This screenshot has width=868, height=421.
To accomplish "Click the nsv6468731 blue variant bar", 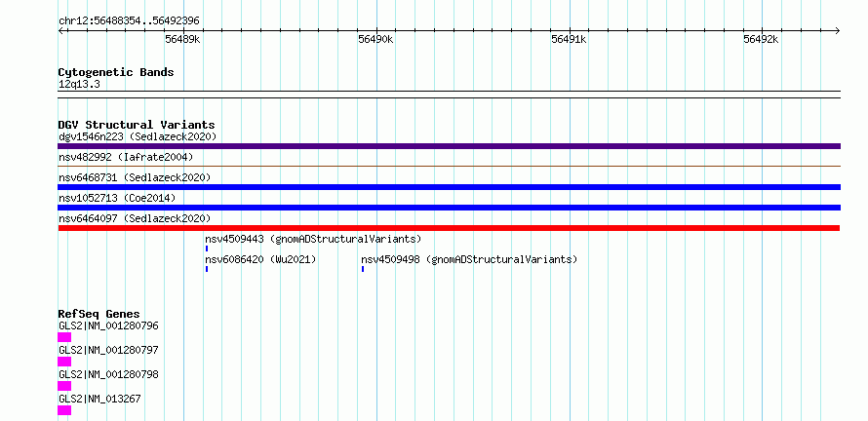I will click(449, 187).
